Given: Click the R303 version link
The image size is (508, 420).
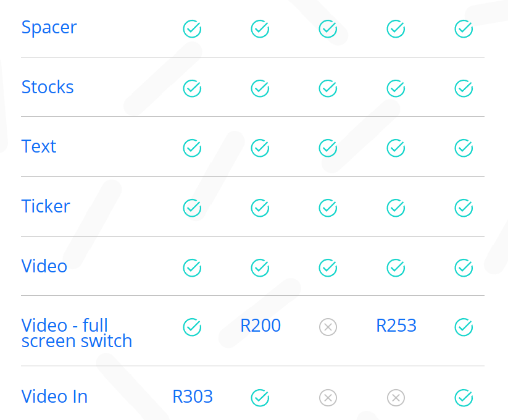Looking at the screenshot, I should pyautogui.click(x=193, y=397).
